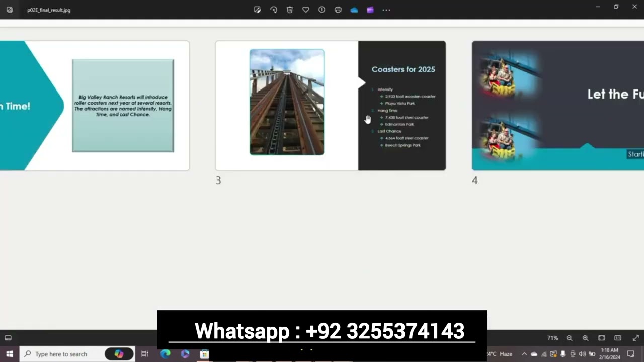Zoom in using the plus magnifier icon
The width and height of the screenshot is (644, 362).
[x=586, y=338]
